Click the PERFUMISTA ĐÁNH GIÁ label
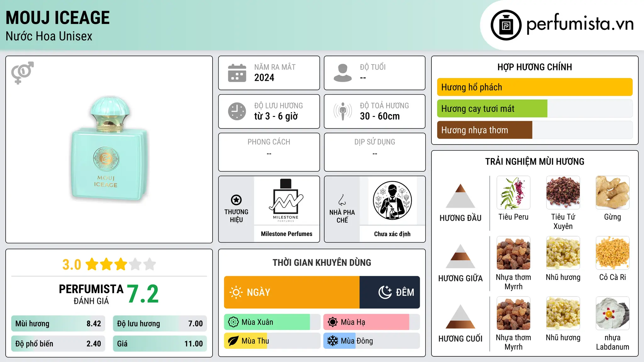 pos(91,294)
